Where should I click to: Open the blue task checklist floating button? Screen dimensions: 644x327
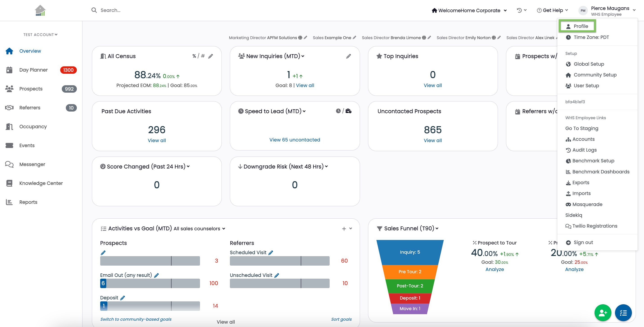(623, 312)
